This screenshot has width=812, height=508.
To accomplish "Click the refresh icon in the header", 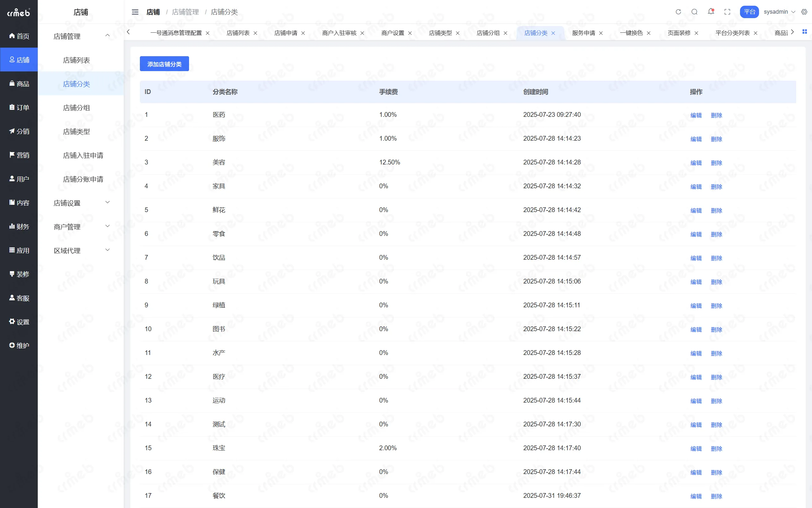I will click(x=678, y=12).
